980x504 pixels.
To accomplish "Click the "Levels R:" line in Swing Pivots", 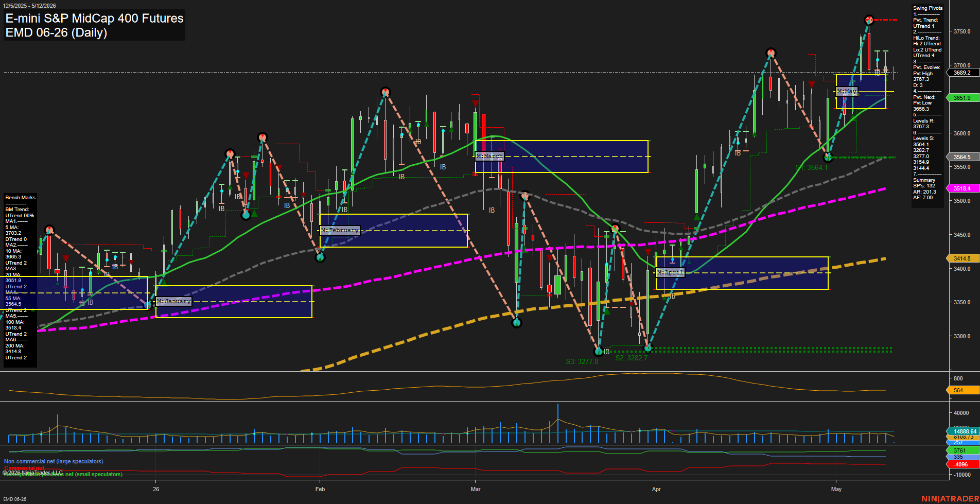I will point(923,121).
